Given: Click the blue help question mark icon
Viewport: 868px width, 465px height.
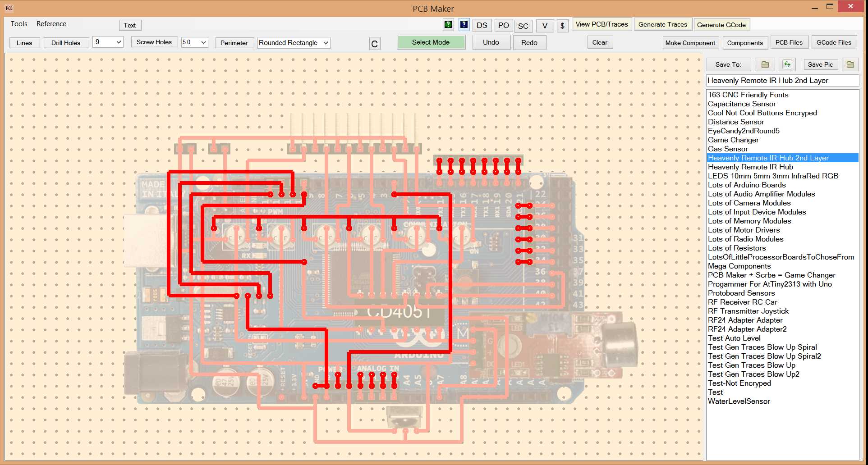Looking at the screenshot, I should pyautogui.click(x=464, y=25).
